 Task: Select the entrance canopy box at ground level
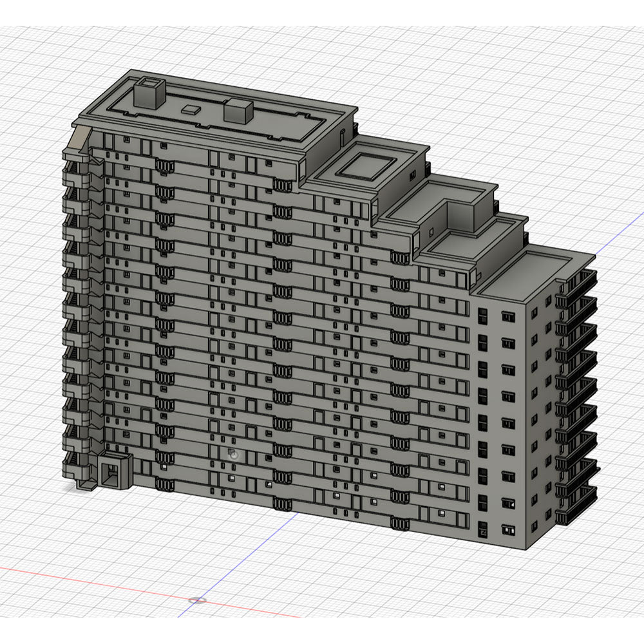tap(114, 471)
